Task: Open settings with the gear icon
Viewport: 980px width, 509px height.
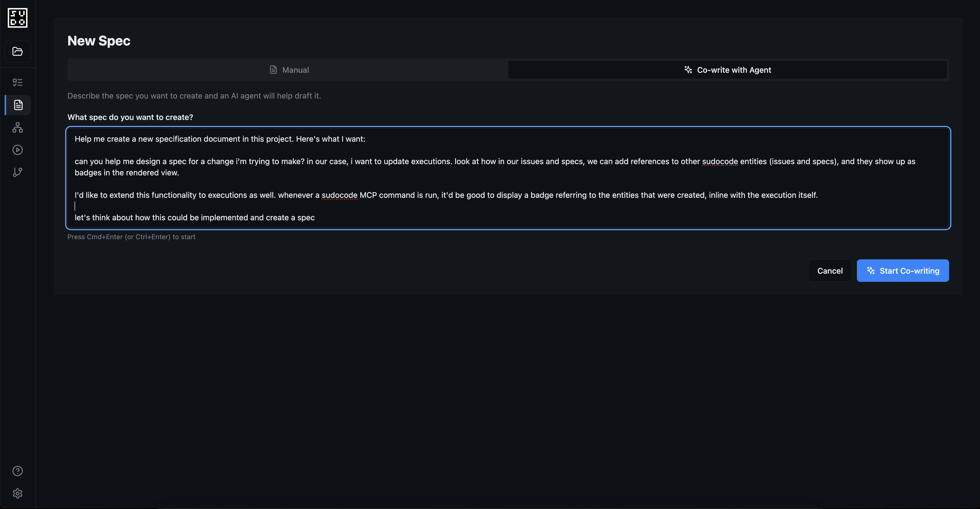Action: pyautogui.click(x=18, y=493)
